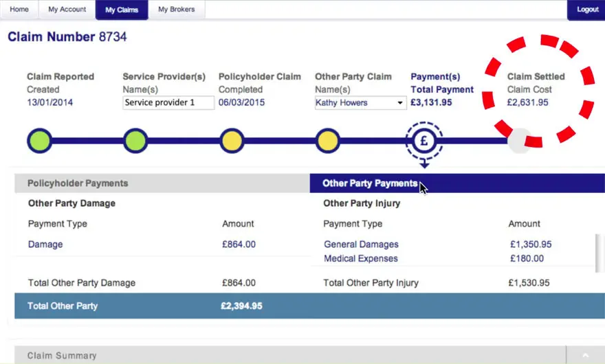The image size is (605, 364).
Task: Click the £3,131.95 total payment value
Action: (x=431, y=102)
